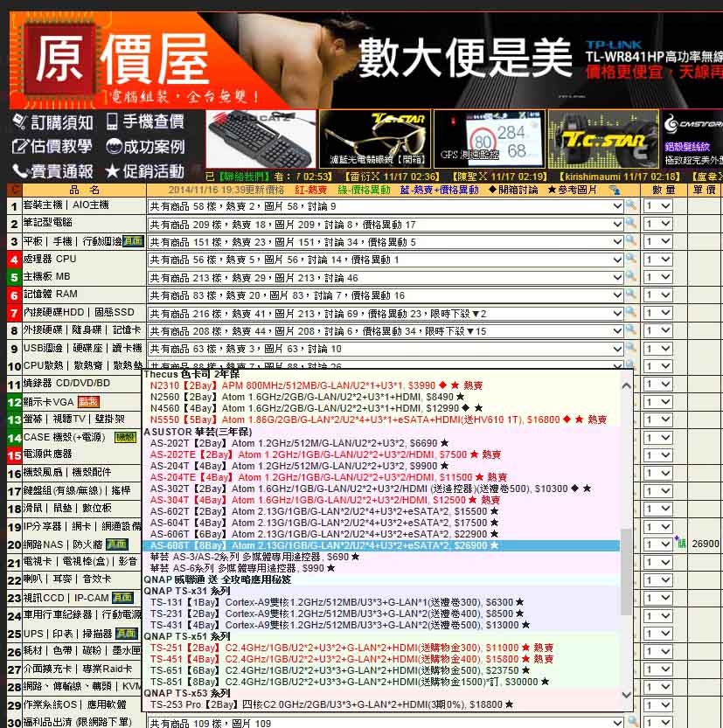Click the 開箱討論 legend in header
Image resolution: width=723 pixels, height=728 pixels.
(x=513, y=190)
